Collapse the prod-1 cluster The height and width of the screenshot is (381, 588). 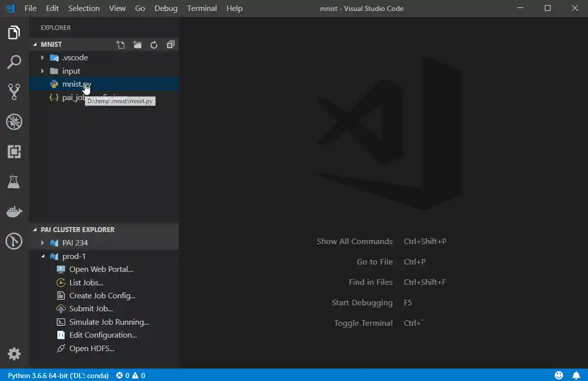42,256
